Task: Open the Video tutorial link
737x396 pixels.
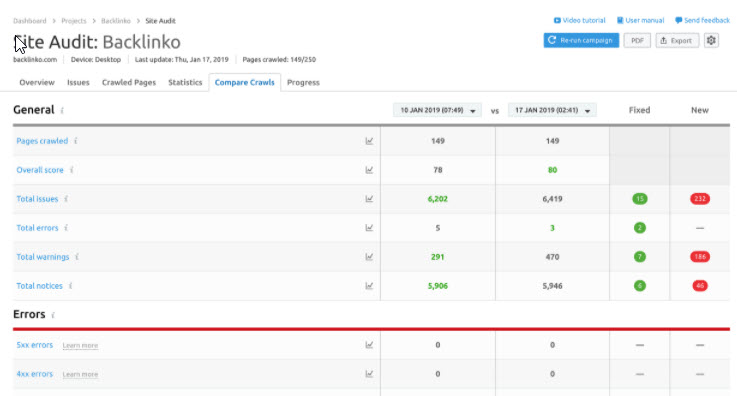Action: (580, 21)
